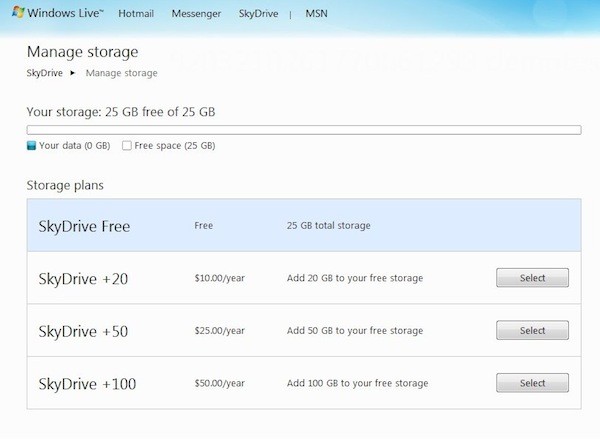This screenshot has width=600, height=439.
Task: Click the Manage storage breadcrumb text
Action: pos(121,73)
